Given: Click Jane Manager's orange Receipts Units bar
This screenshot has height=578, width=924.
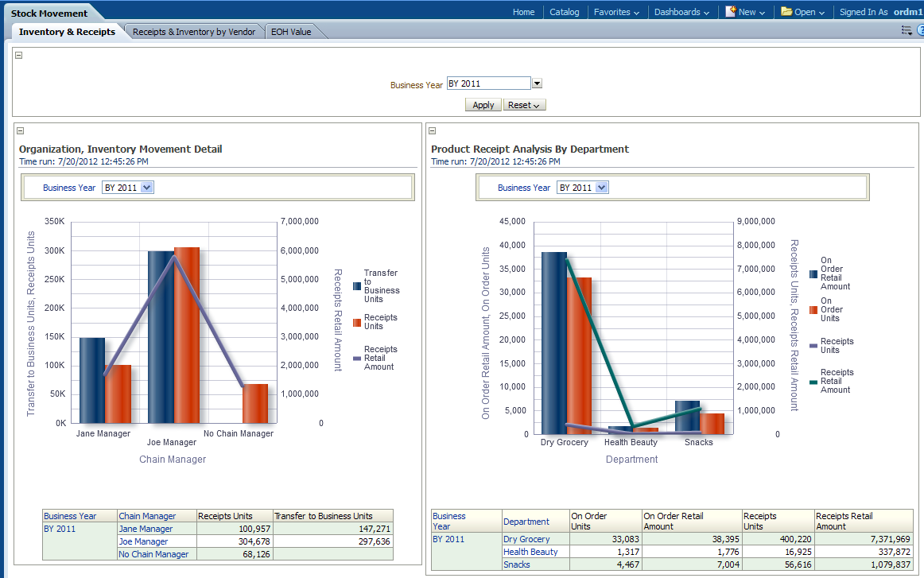Looking at the screenshot, I should pyautogui.click(x=118, y=394).
